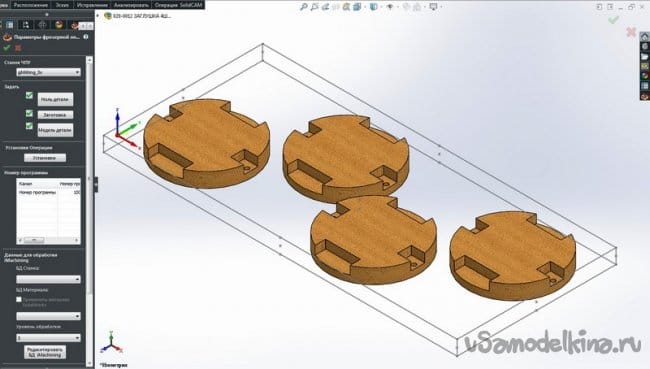This screenshot has height=369, width=650.
Task: Toggle checkbox next to Модель детали
Action: tap(29, 126)
